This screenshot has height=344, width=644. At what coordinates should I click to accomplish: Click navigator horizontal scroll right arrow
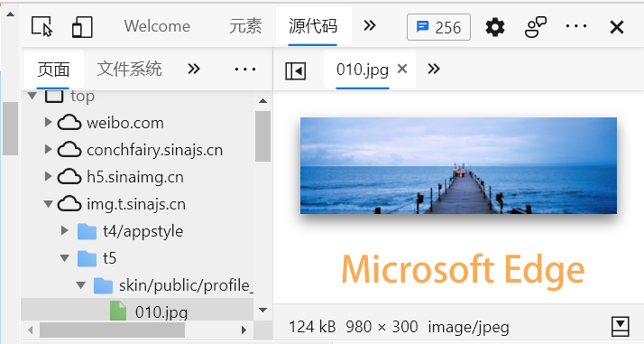click(x=244, y=330)
